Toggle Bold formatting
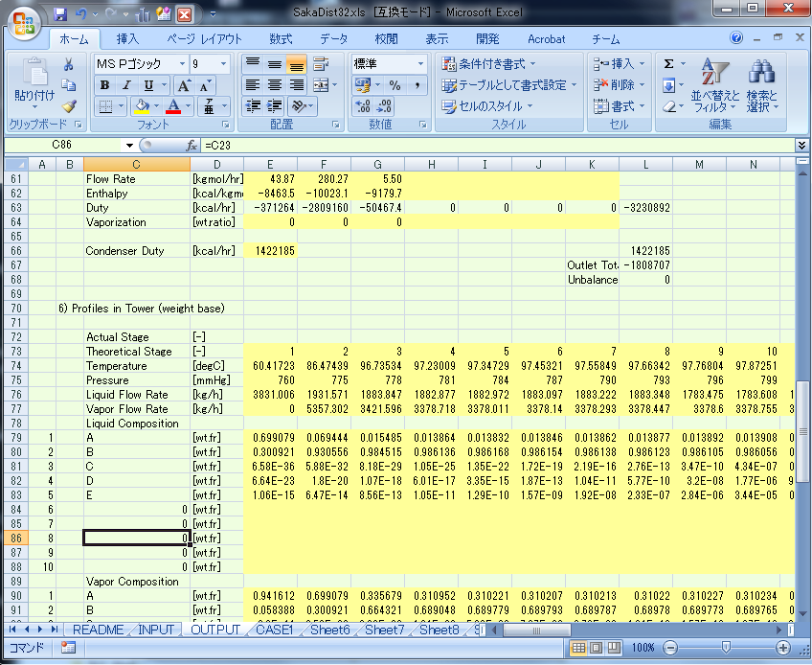The width and height of the screenshot is (812, 665). 103,85
